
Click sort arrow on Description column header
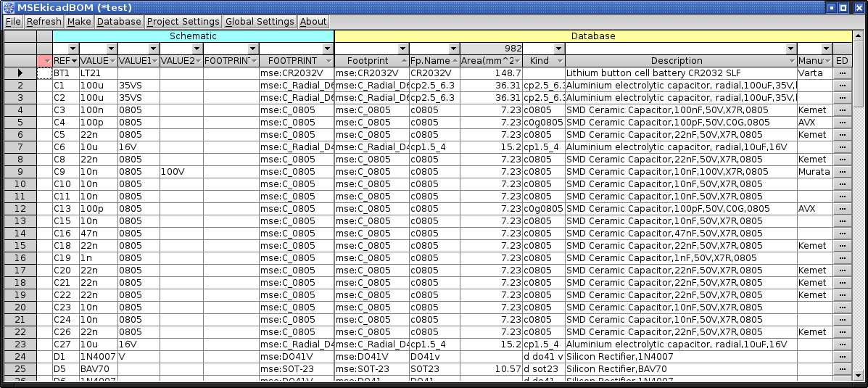[x=791, y=61]
